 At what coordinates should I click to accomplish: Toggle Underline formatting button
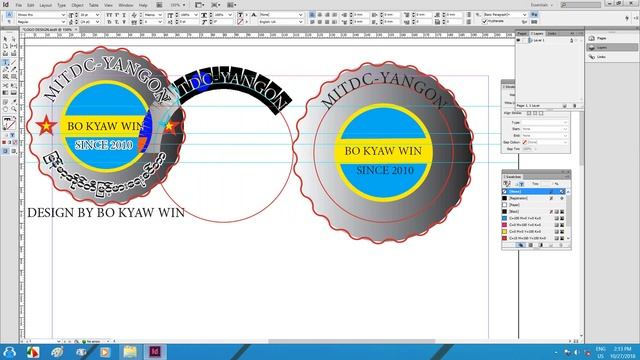124,15
